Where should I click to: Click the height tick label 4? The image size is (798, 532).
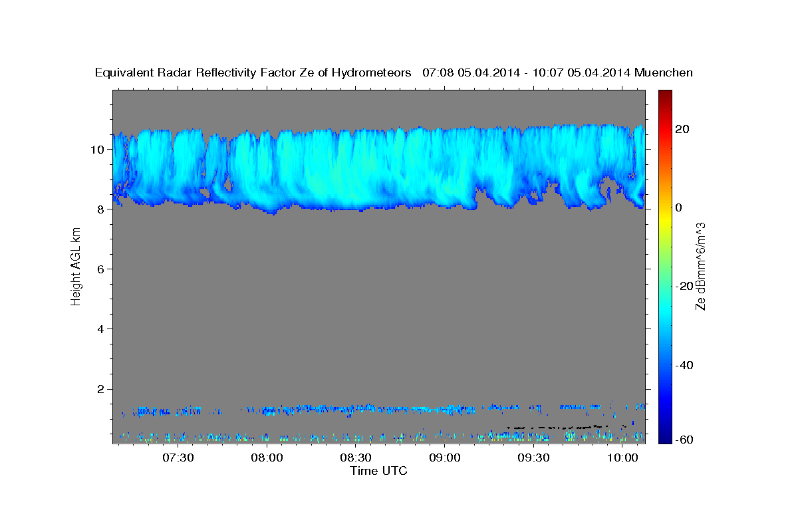pyautogui.click(x=101, y=329)
